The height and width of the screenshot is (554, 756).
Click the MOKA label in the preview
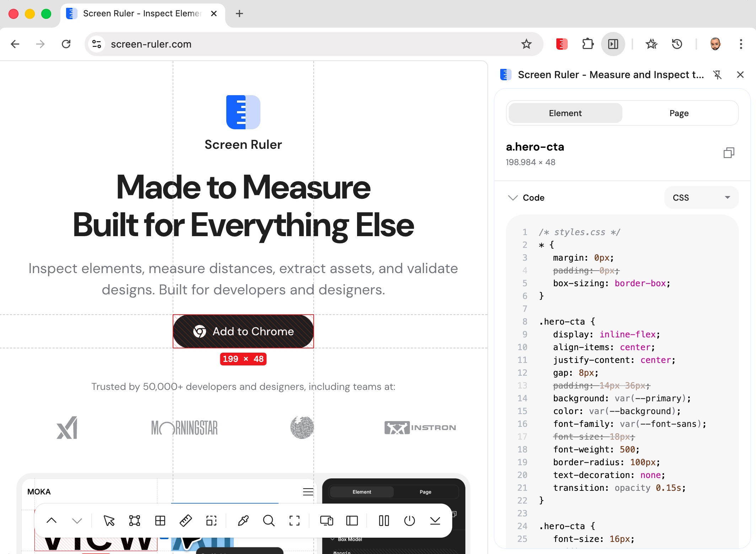[39, 492]
